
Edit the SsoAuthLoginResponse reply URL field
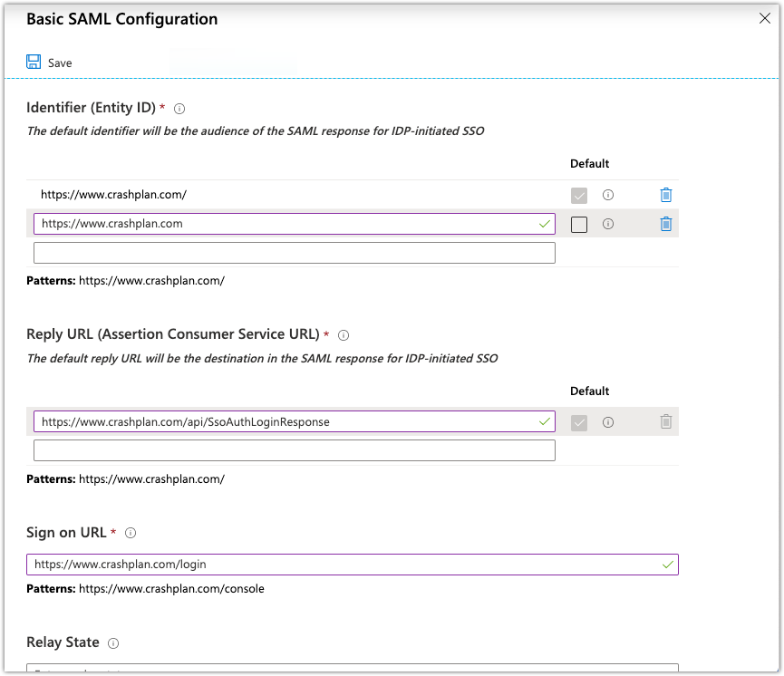tap(295, 421)
